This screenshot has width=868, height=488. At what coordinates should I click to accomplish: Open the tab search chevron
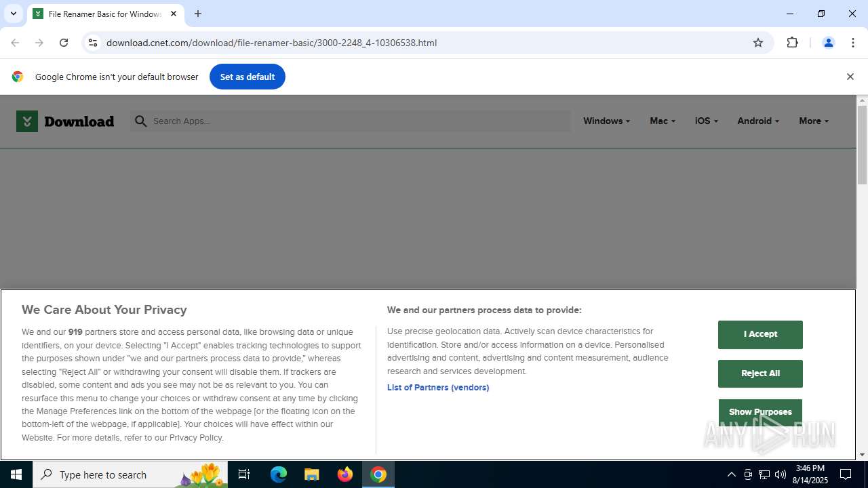(13, 14)
